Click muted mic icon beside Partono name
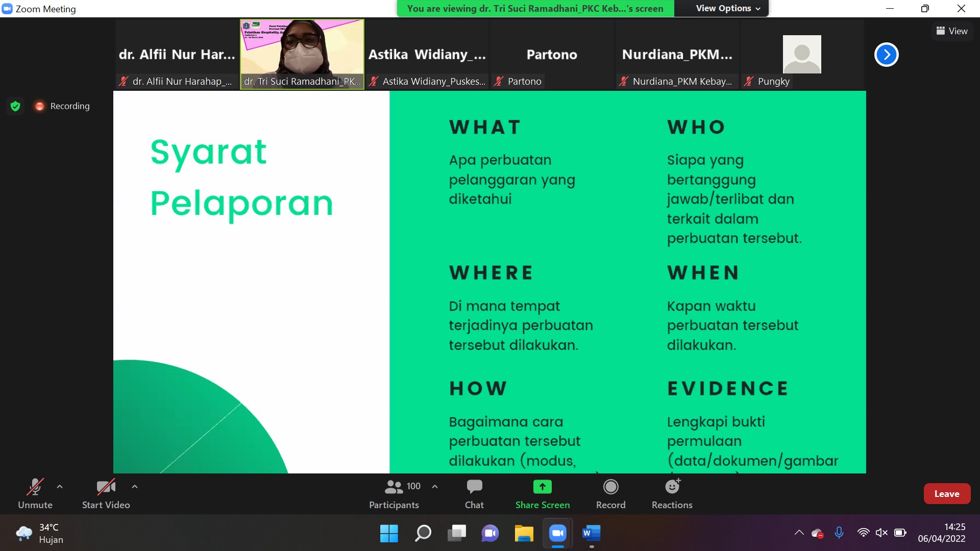 (499, 81)
